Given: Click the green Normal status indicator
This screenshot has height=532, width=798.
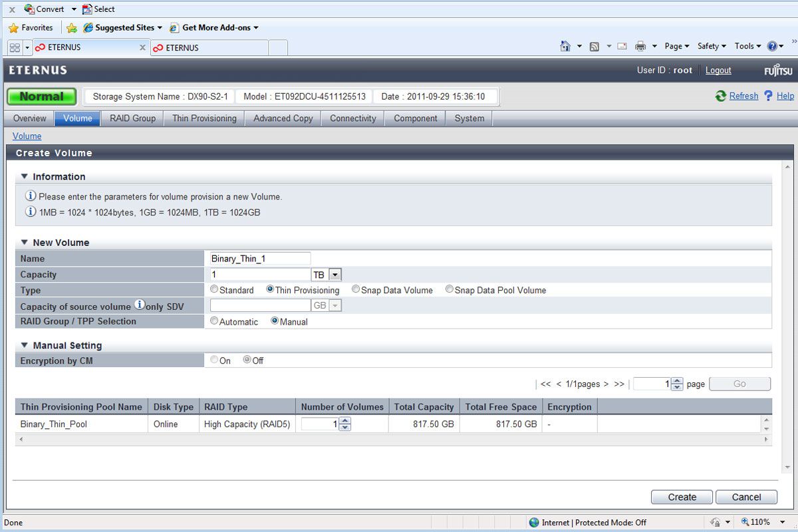Looking at the screenshot, I should (42, 96).
